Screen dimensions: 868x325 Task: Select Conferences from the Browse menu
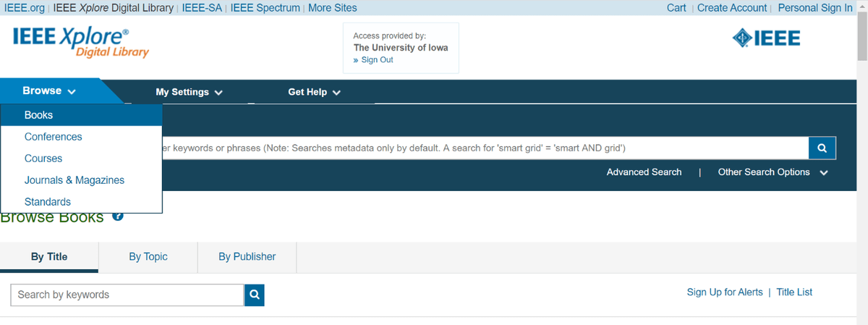point(54,137)
